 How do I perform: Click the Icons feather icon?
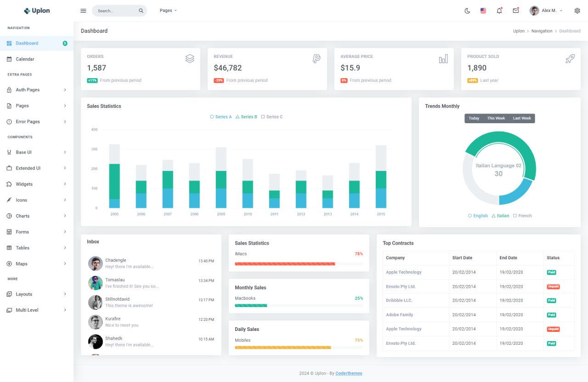pos(9,200)
